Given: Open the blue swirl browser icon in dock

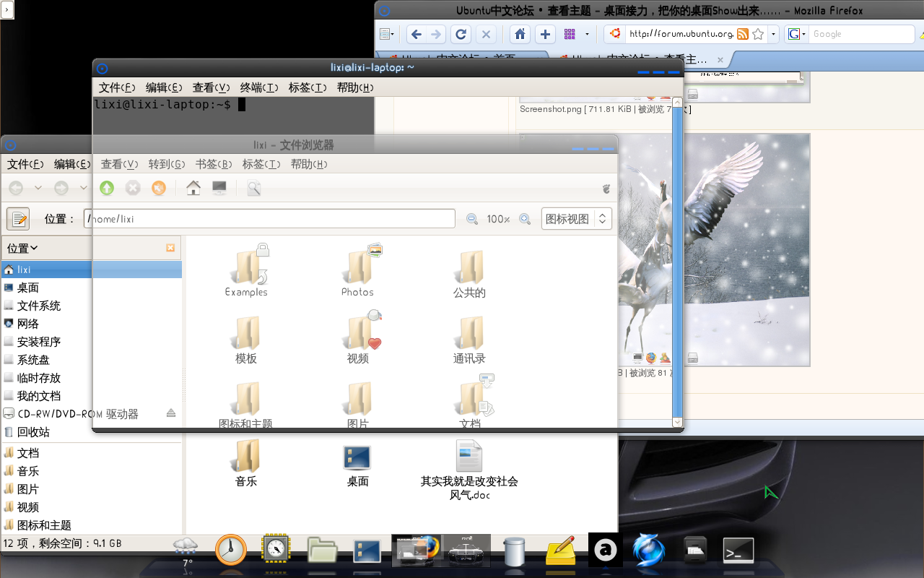Looking at the screenshot, I should pyautogui.click(x=648, y=551).
